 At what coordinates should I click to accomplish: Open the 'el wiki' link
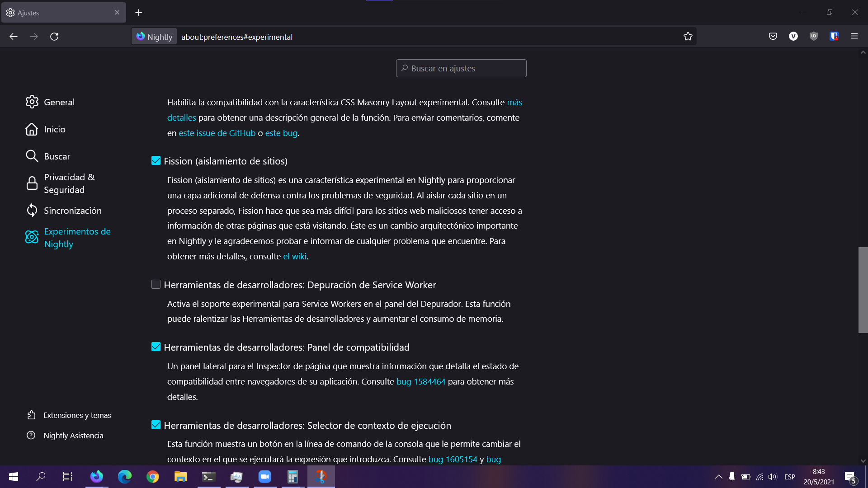(295, 256)
